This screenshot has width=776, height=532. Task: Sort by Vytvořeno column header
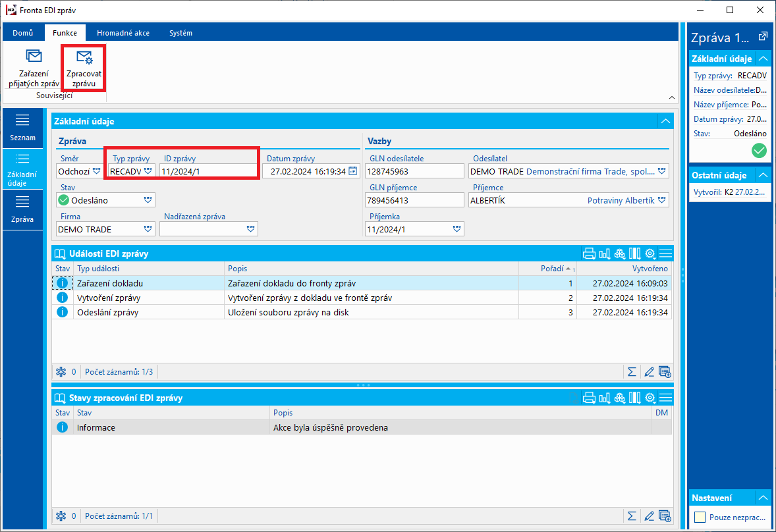624,269
